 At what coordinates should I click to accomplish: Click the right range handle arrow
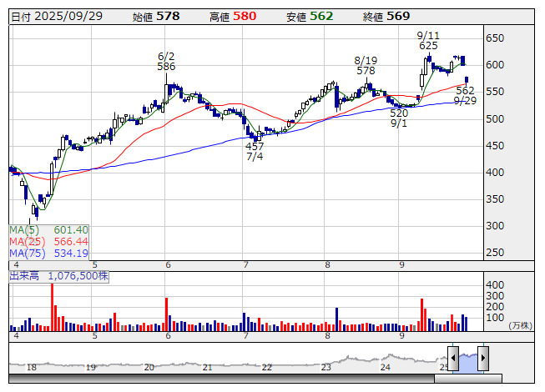click(483, 358)
